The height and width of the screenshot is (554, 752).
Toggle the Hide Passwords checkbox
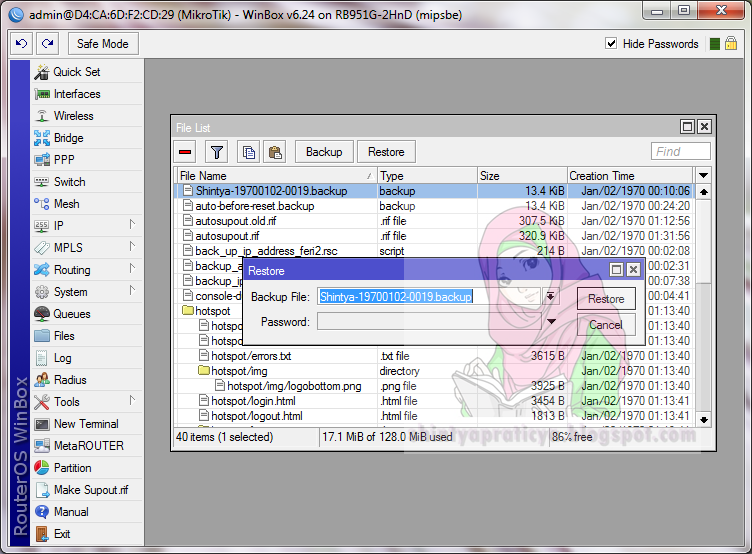coord(611,44)
